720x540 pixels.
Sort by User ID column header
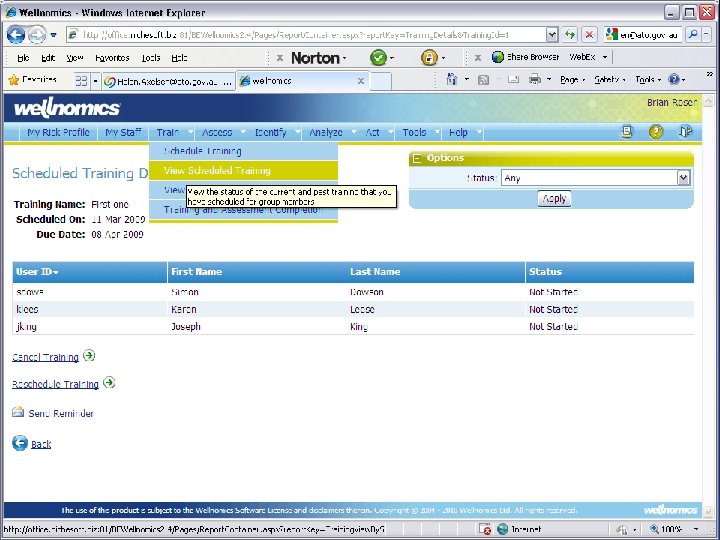coord(37,272)
